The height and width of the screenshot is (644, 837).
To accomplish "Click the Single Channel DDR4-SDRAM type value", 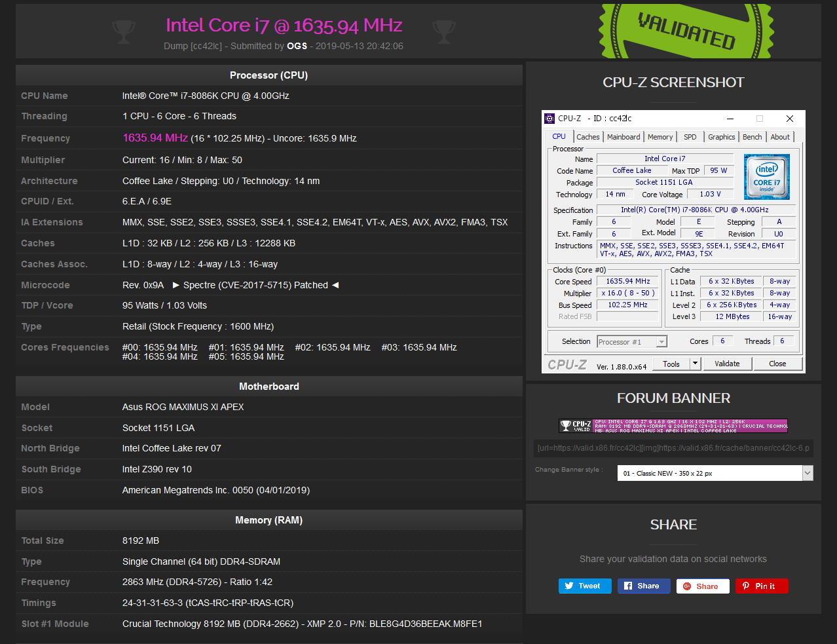I will 201,561.
